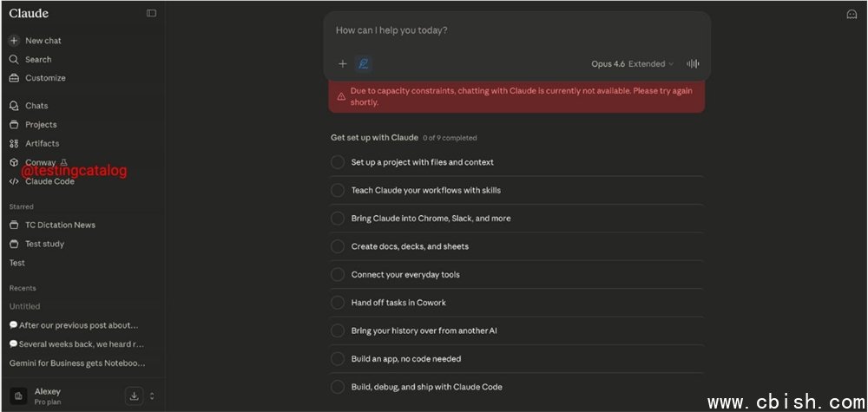Mark 'Create docs, decks, and sheets' complete

tap(338, 246)
